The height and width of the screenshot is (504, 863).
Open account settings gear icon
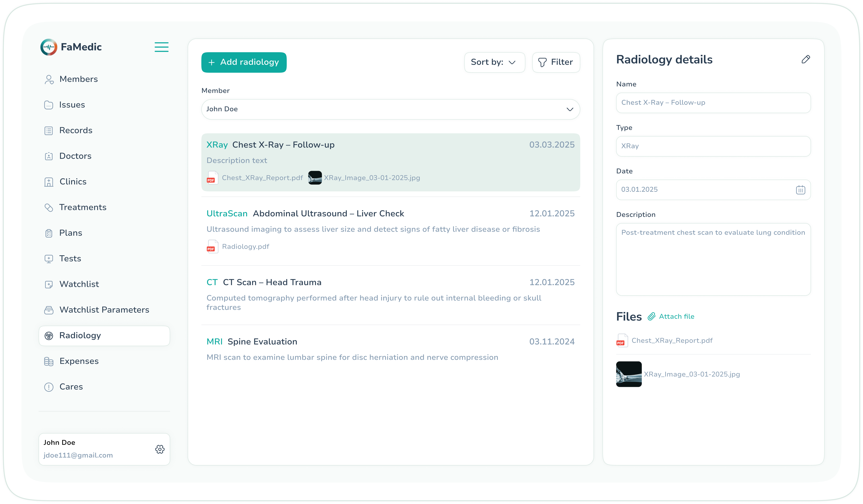click(x=159, y=449)
